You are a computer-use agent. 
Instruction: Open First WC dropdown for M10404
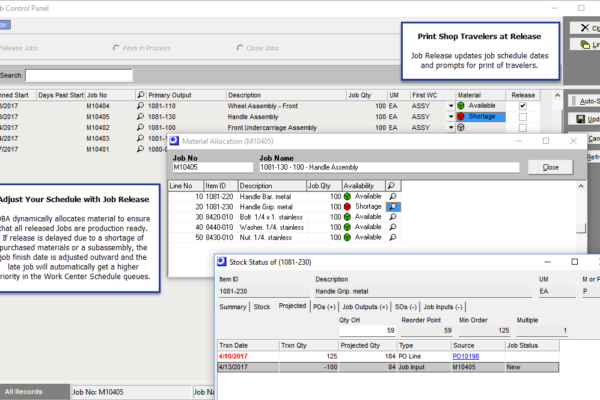(451, 106)
